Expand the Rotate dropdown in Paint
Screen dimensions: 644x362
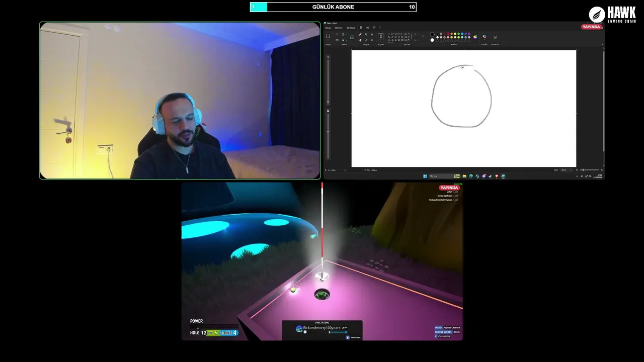pos(346,34)
